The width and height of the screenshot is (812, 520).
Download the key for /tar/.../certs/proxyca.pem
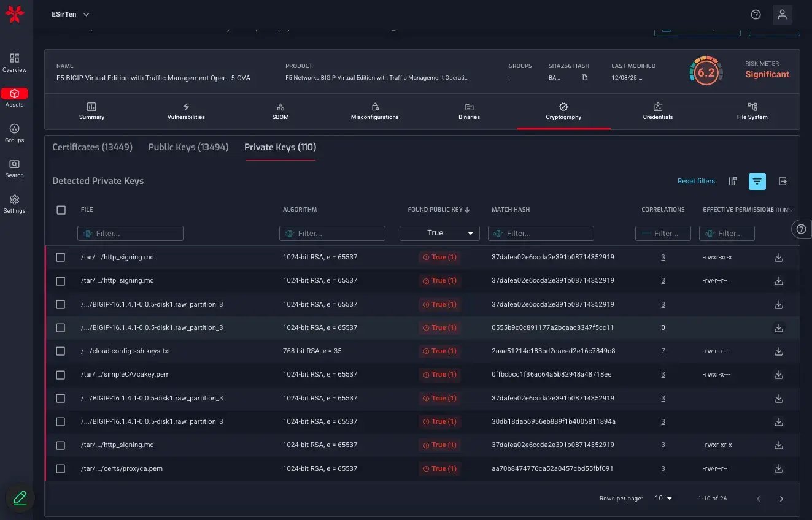click(x=778, y=468)
